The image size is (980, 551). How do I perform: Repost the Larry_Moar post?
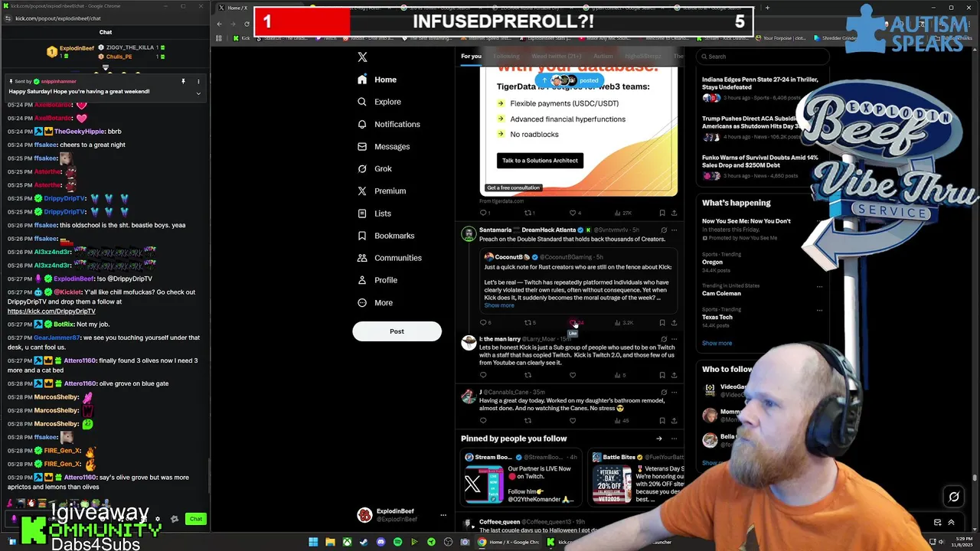click(x=528, y=375)
